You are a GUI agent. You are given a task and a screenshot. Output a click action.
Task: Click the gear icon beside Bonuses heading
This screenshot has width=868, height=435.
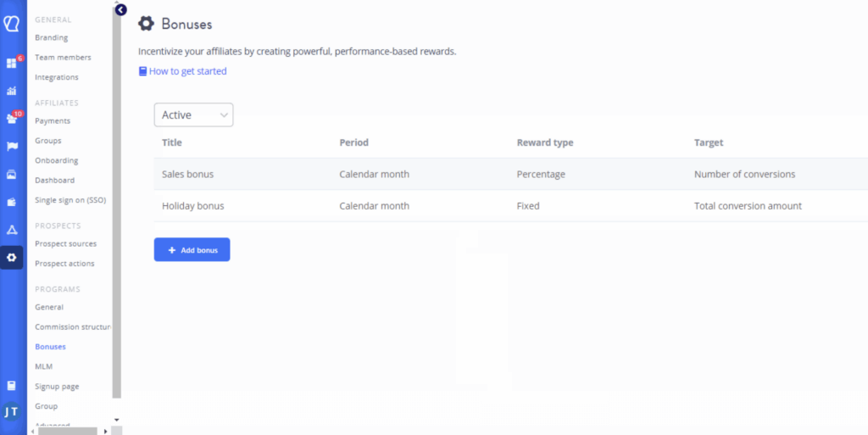(x=146, y=24)
